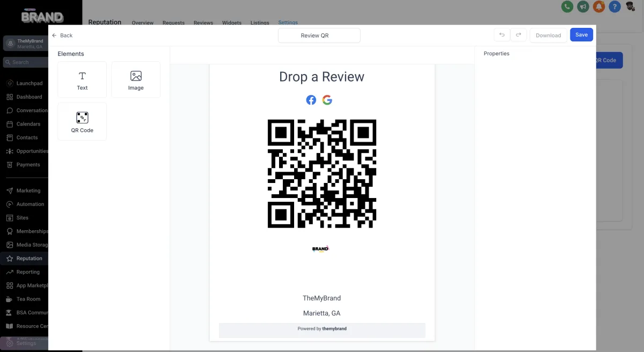Open Launchpad in sidebar

26,83
